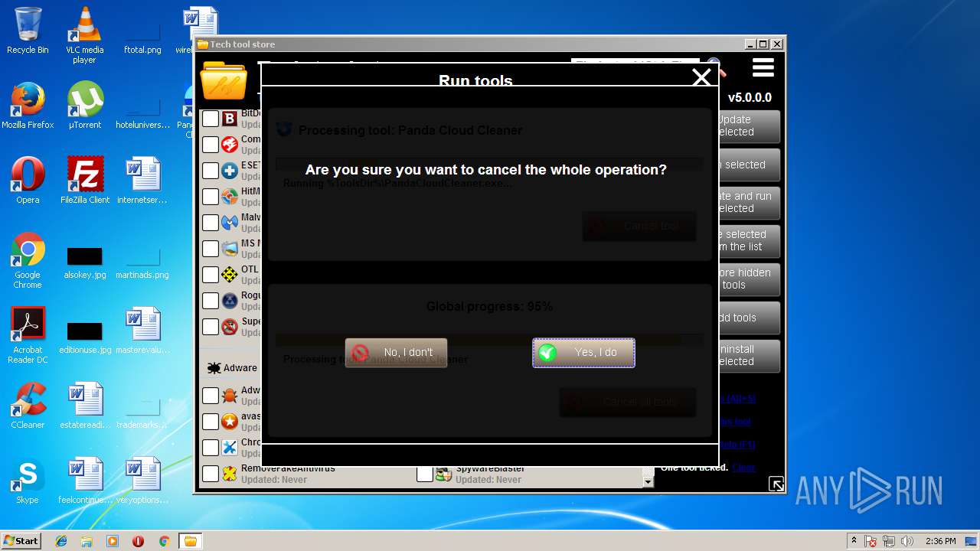The height and width of the screenshot is (551, 980).
Task: Open VLC media player desktop shortcut
Action: [84, 36]
